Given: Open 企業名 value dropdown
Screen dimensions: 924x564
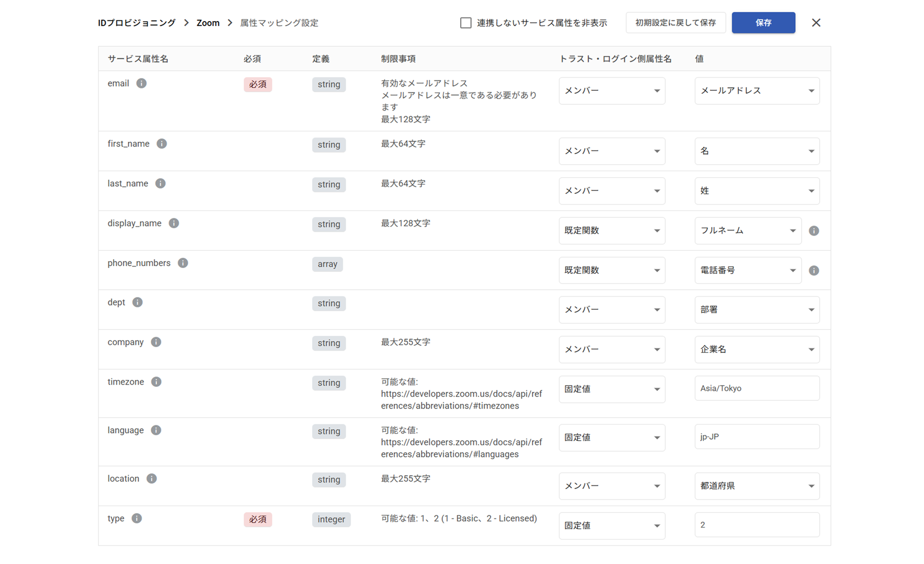Looking at the screenshot, I should (x=757, y=350).
